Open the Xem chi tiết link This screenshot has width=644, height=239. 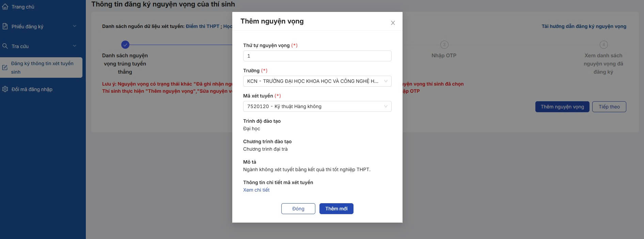(x=256, y=190)
